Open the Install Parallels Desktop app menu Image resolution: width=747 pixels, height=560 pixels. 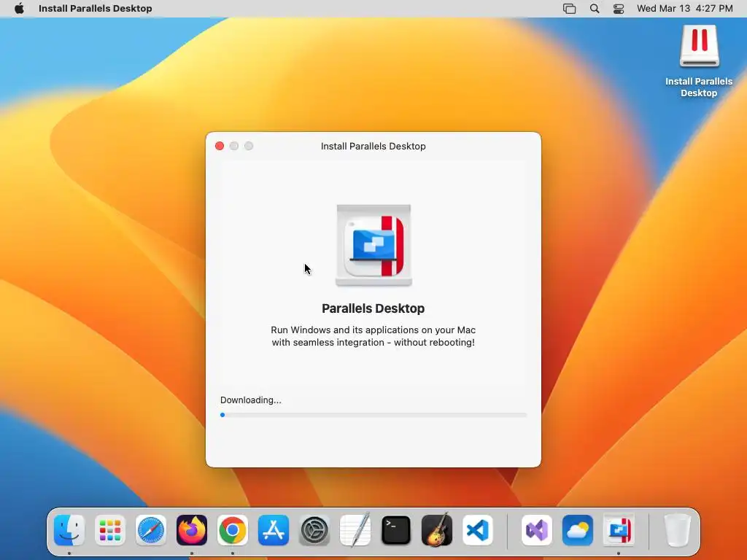click(x=96, y=9)
